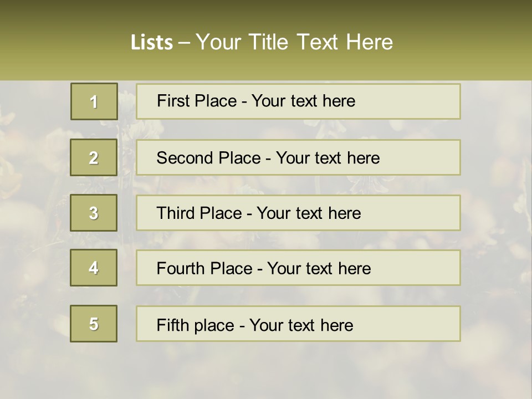Viewport: 532px width, 399px height.
Task: Select the number 5 box
Action: pyautogui.click(x=94, y=324)
